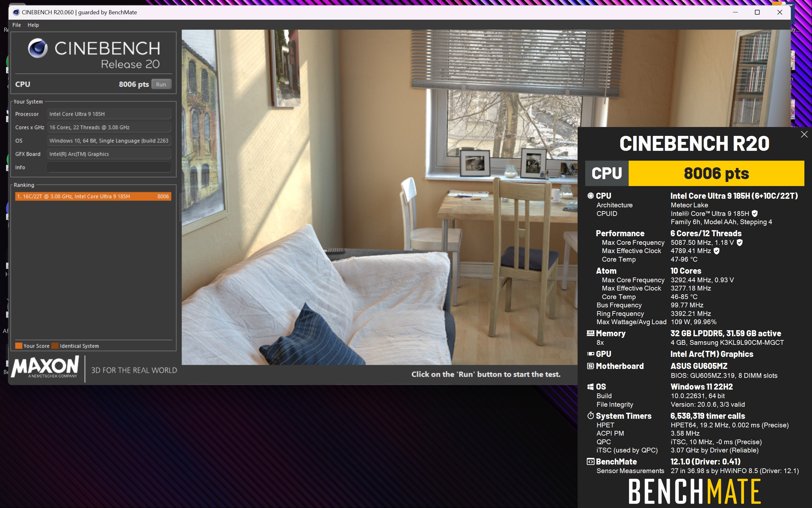The image size is (812, 508).
Task: Click the 6 Cores/12 Threads Performance value
Action: pyautogui.click(x=706, y=233)
